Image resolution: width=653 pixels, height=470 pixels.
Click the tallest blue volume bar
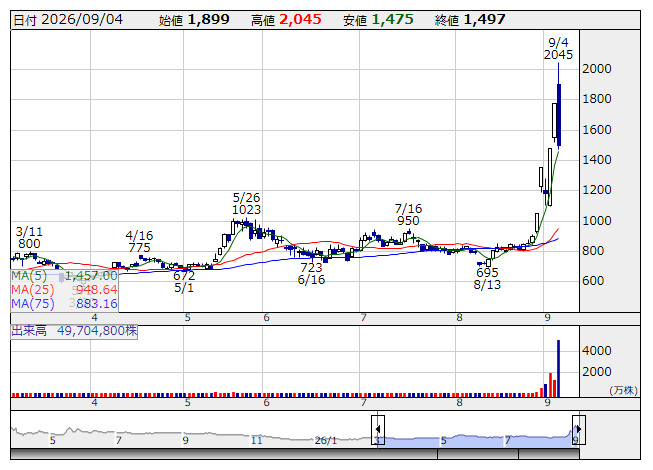(x=558, y=368)
